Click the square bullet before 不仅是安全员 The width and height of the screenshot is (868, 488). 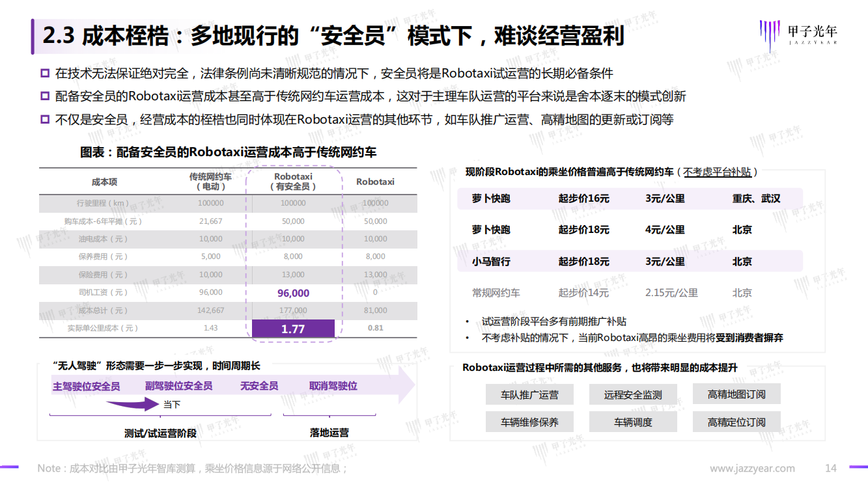(45, 119)
